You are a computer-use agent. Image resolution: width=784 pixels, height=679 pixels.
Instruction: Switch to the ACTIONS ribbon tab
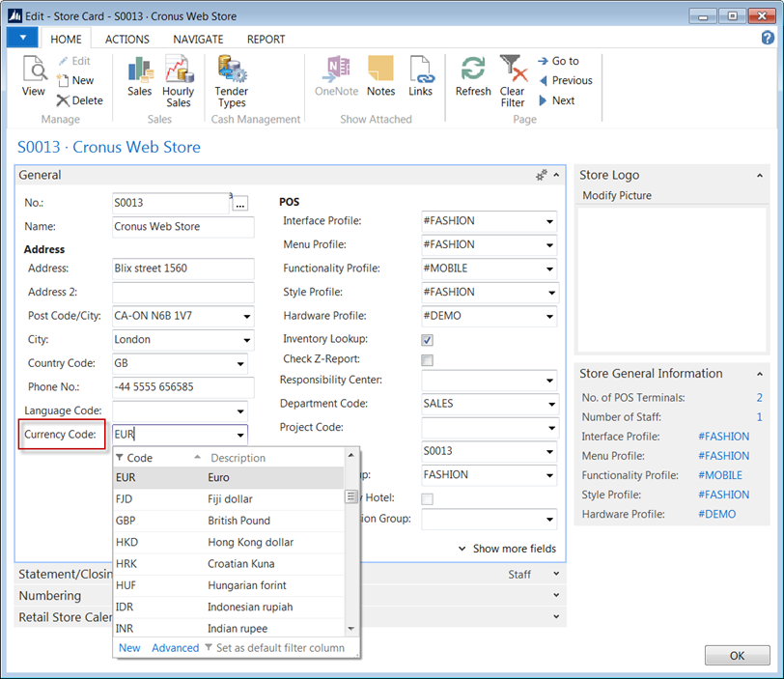127,40
